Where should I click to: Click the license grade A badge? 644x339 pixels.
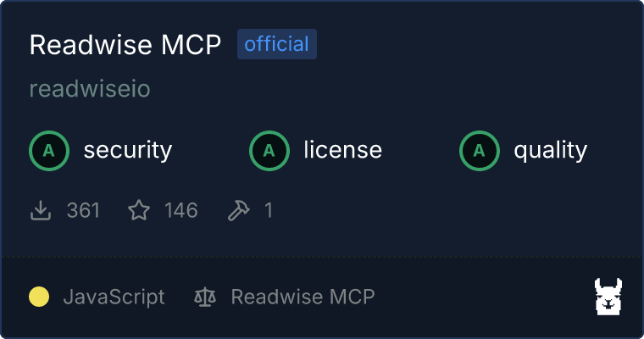pos(269,151)
